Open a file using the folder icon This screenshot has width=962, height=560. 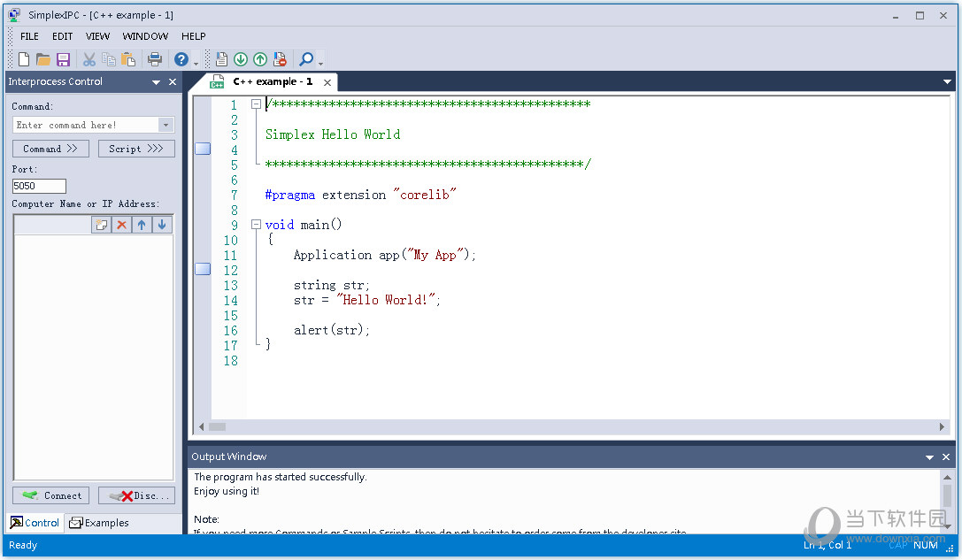tap(43, 59)
